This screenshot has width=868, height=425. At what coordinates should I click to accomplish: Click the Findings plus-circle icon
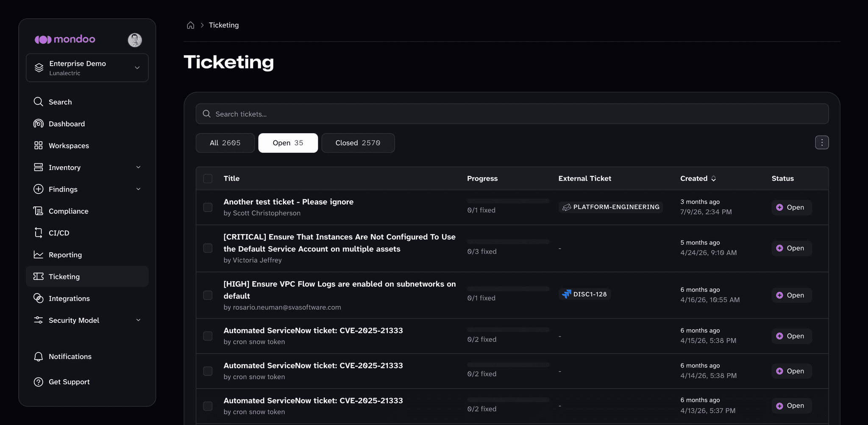[x=38, y=189]
